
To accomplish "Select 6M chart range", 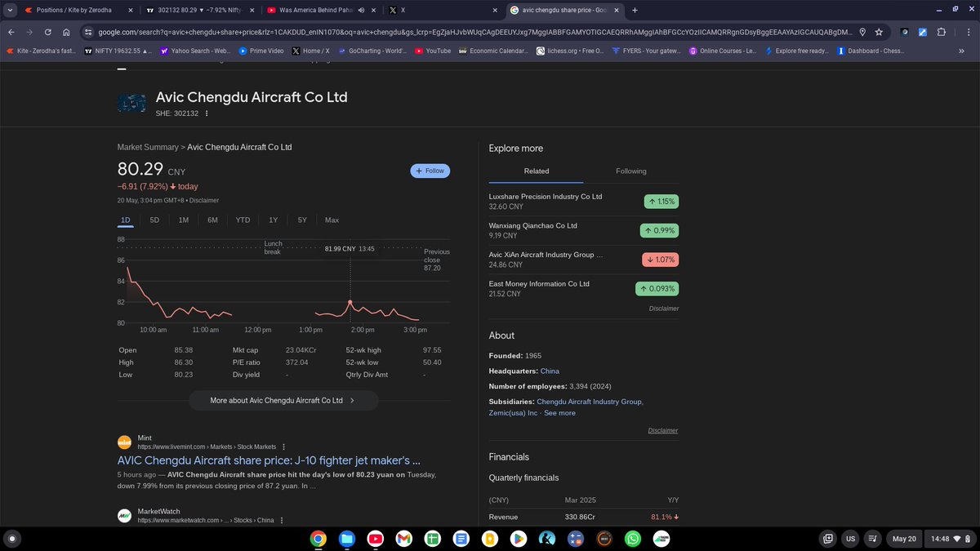I will point(212,220).
